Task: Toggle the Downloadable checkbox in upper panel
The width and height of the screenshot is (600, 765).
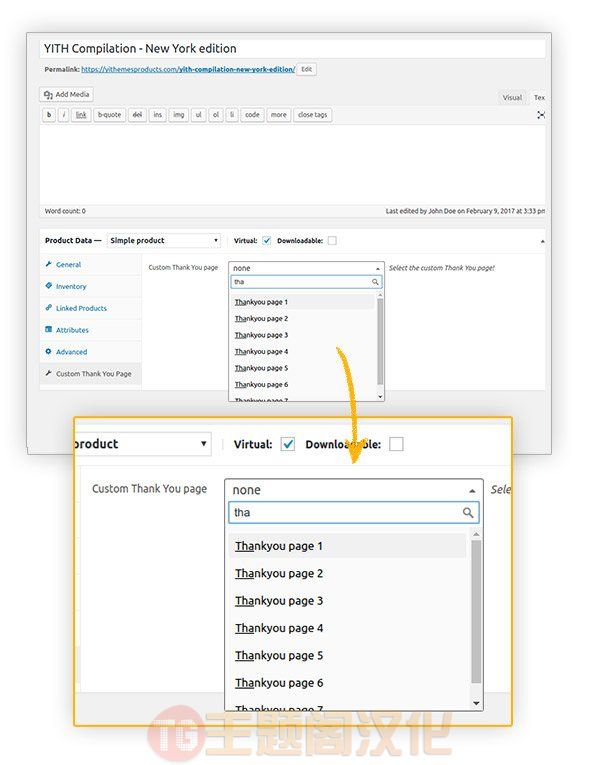Action: 332,241
